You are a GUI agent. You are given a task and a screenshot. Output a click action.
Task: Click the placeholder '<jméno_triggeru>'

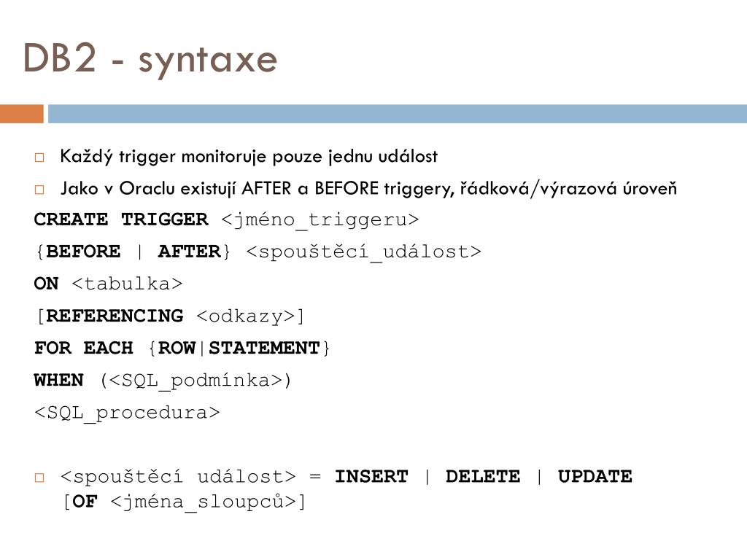pos(320,220)
